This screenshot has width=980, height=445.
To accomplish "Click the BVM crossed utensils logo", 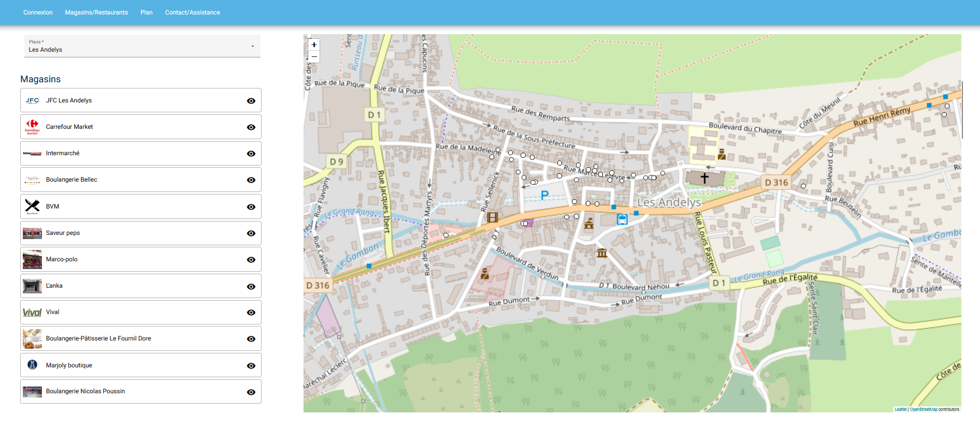I will point(32,206).
